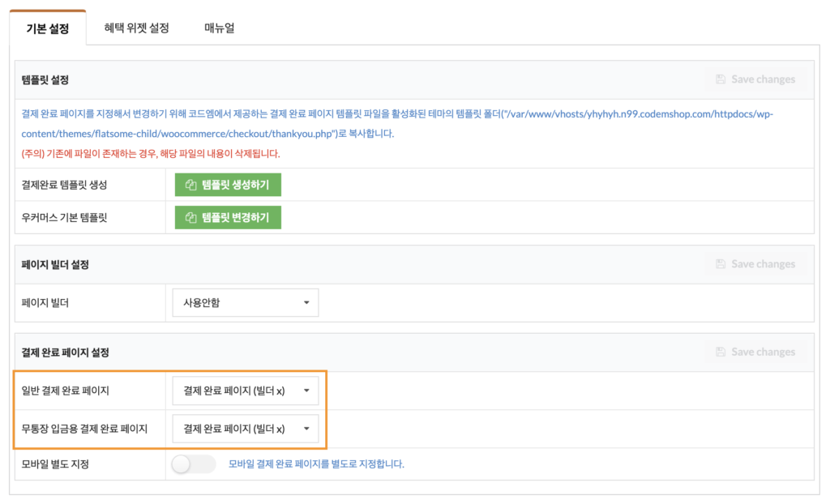Screen dimensions: 830x504
Task: Select the 기본 설정 tab
Action: (x=48, y=29)
